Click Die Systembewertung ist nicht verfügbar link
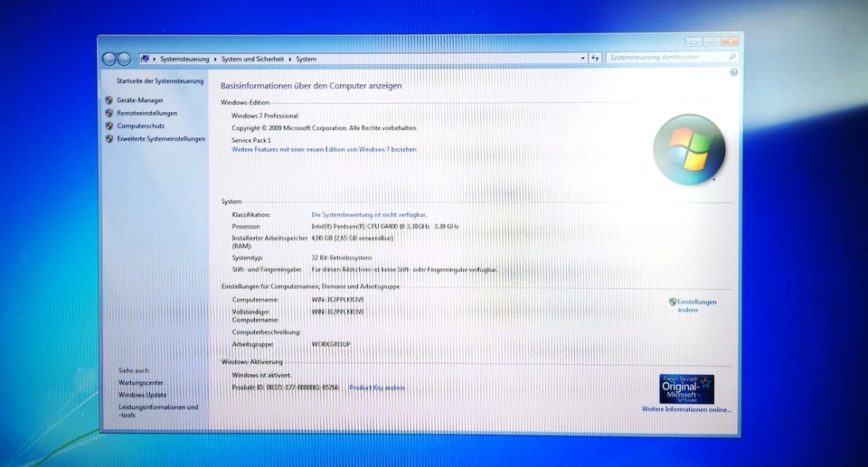Viewport: 868px width, 467px height. tap(369, 215)
